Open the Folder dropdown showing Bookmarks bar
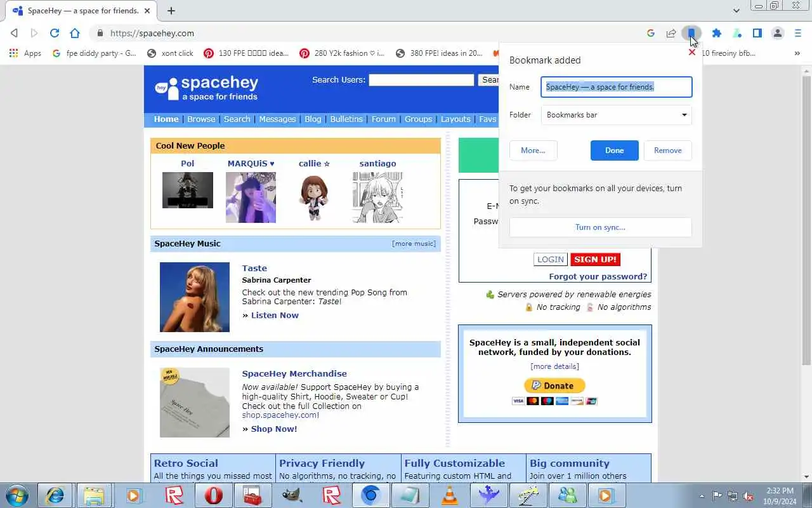The image size is (812, 508). coord(617,115)
